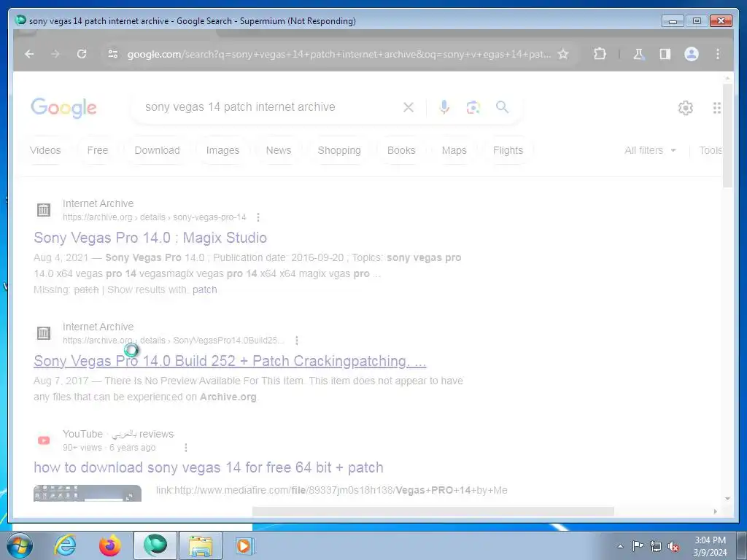The width and height of the screenshot is (747, 560).
Task: Switch to Maps results
Action: pyautogui.click(x=454, y=150)
